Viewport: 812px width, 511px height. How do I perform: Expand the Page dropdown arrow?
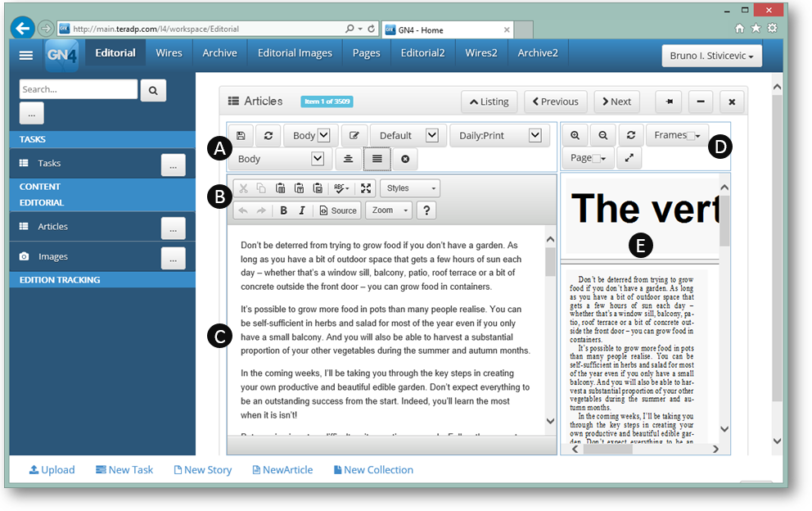604,159
